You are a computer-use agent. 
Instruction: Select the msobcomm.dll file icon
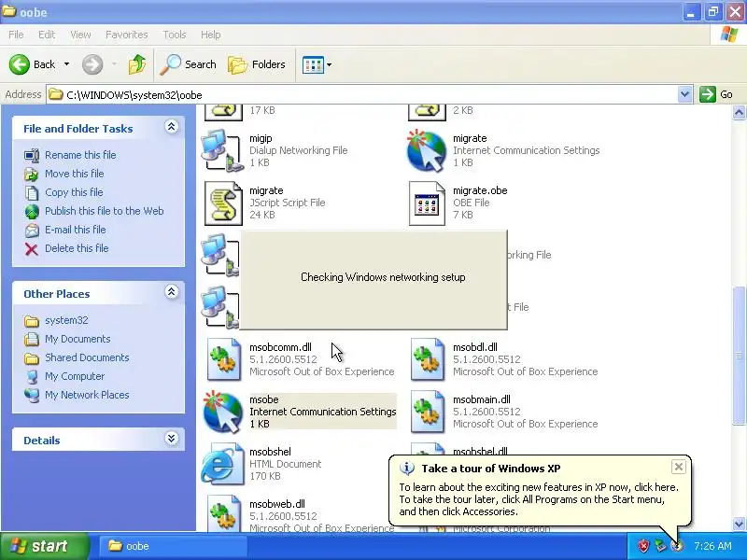point(223,359)
